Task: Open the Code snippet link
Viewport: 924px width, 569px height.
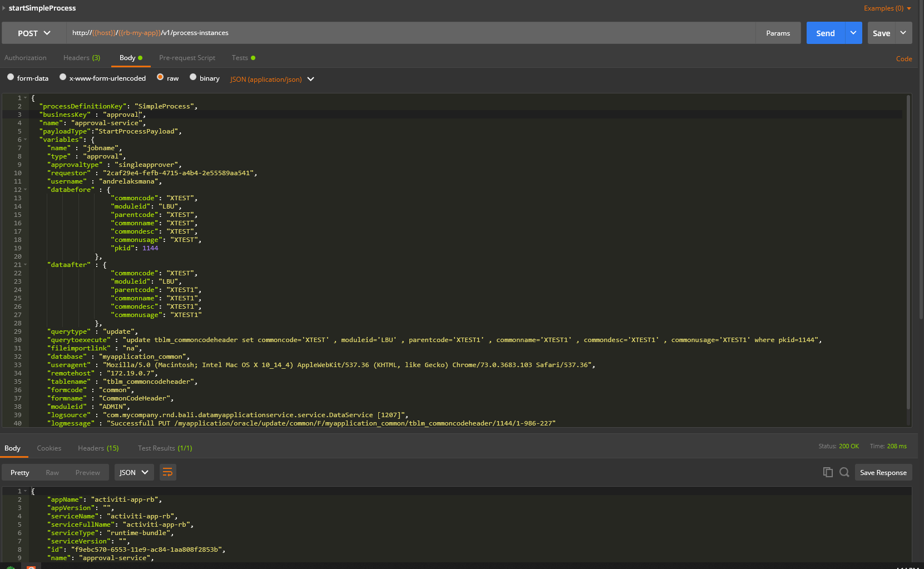Action: pyautogui.click(x=904, y=58)
